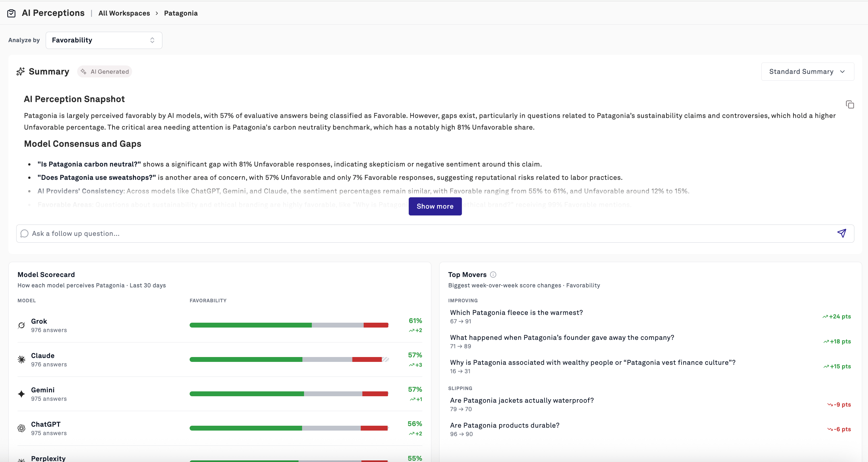Click the Grok model logo icon
Screen dimensions: 868x462
tap(21, 325)
